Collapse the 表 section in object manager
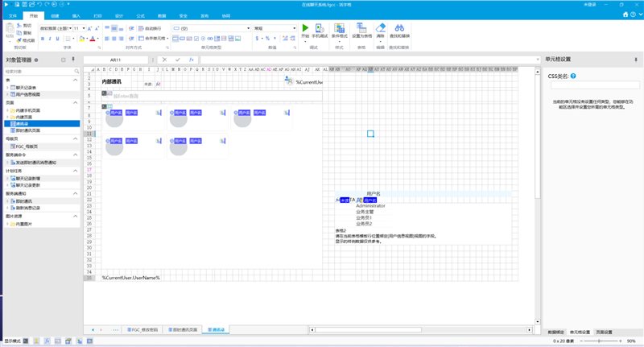644x347 pixels. coord(75,80)
